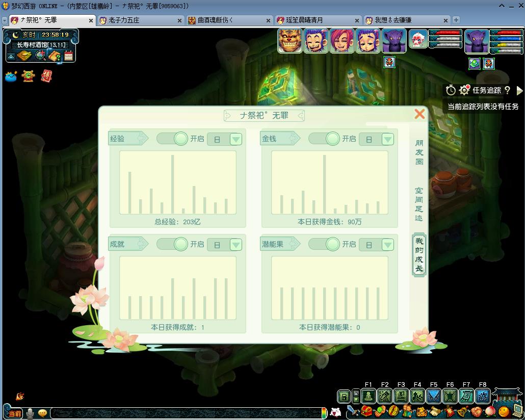Use the F6 animal hide skill
The width and height of the screenshot is (525, 420).
[x=451, y=396]
